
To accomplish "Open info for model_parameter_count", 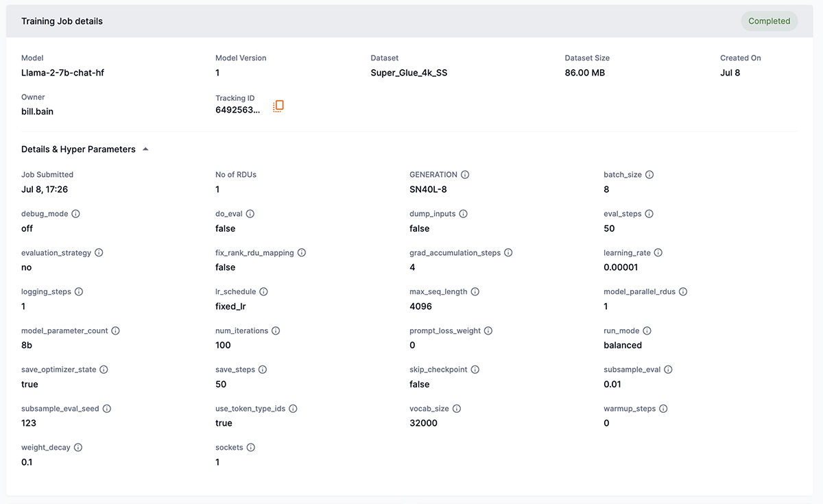I will point(115,331).
